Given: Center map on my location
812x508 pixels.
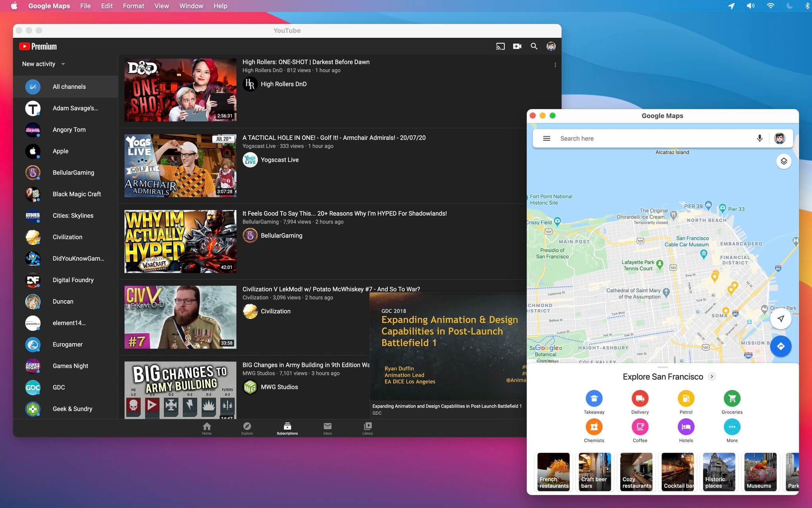Looking at the screenshot, I should coord(781,319).
